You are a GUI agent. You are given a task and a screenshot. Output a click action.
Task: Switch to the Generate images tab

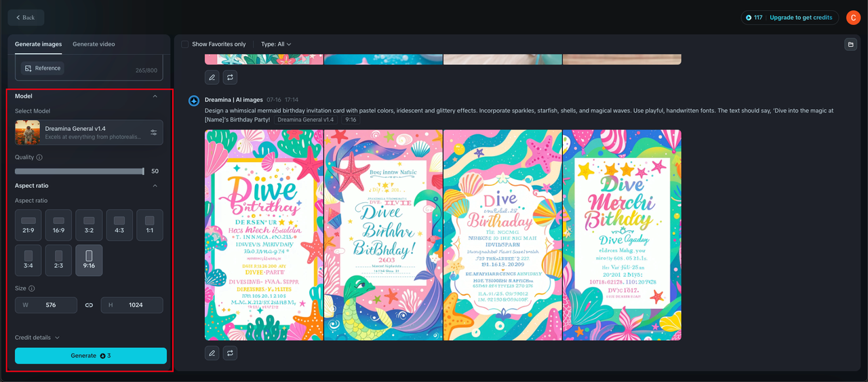tap(38, 44)
